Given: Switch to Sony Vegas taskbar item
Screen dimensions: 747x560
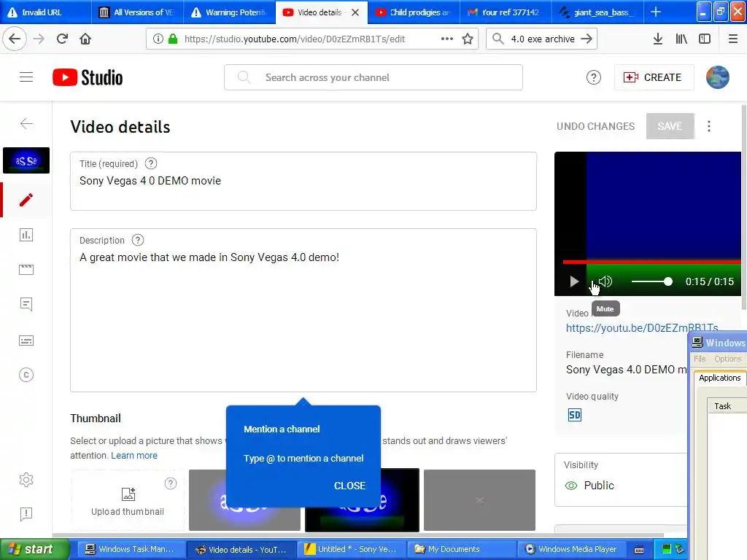Looking at the screenshot, I should click(x=351, y=549).
